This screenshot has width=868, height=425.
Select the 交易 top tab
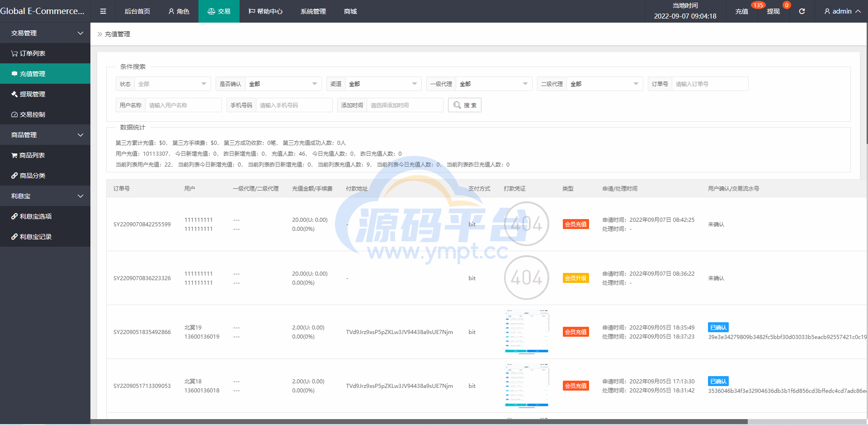click(x=219, y=11)
